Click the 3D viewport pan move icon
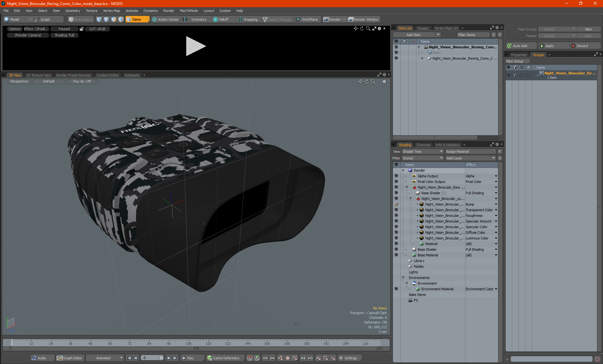This screenshot has width=603, height=364. (361, 82)
